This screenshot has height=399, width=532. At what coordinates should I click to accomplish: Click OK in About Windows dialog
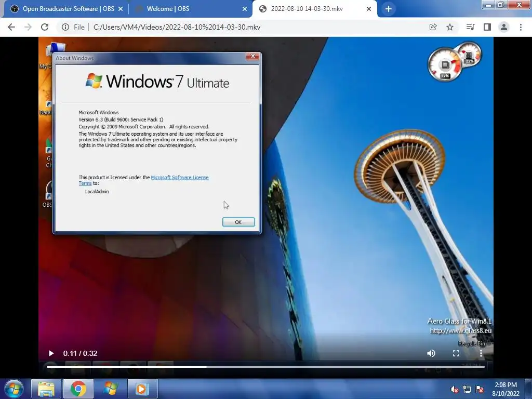tap(238, 222)
